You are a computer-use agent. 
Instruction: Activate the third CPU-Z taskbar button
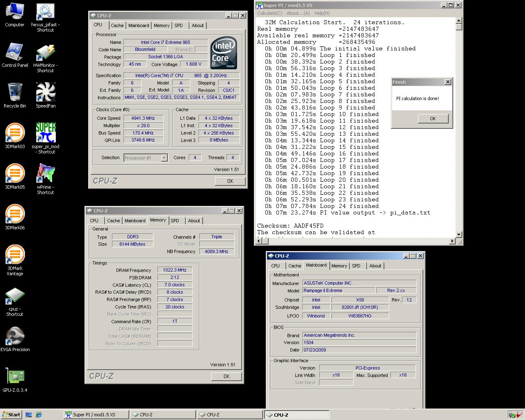pyautogui.click(x=297, y=415)
